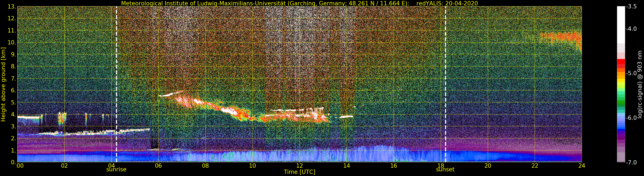Click the white dashed sunrise line

[x=117, y=84]
